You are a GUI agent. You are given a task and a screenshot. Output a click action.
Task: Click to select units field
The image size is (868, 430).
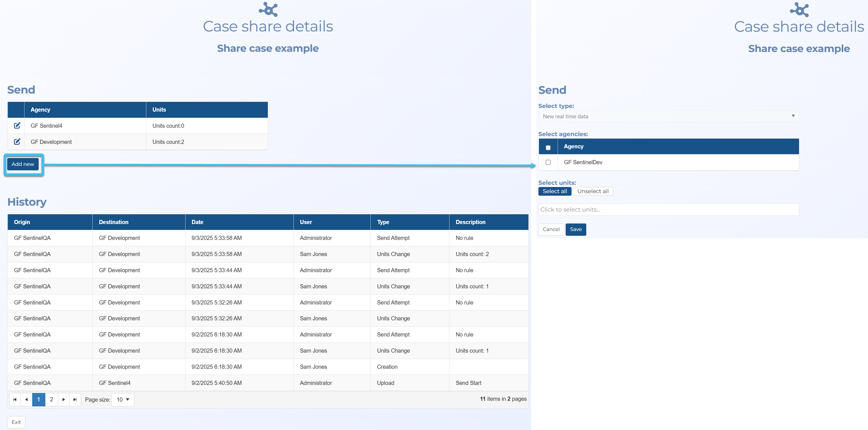tap(668, 210)
